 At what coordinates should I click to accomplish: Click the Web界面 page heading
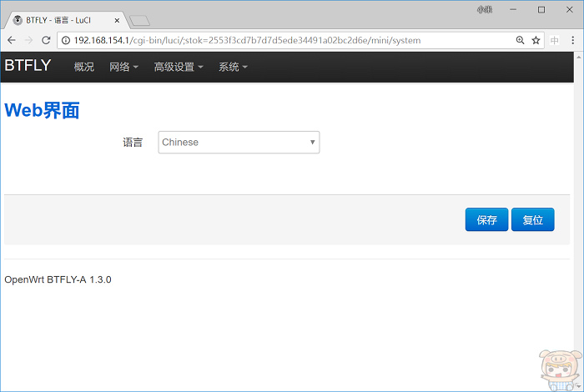(42, 111)
